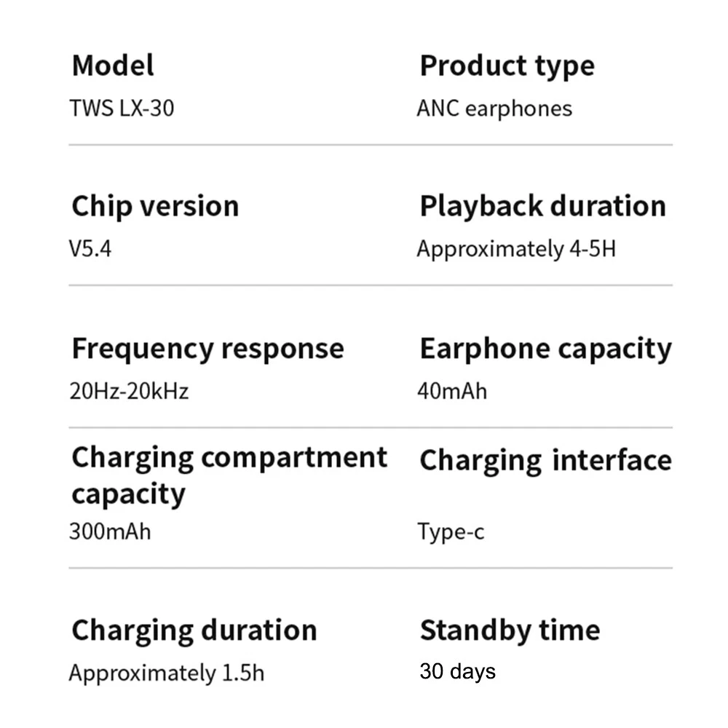728x728 pixels.
Task: Click the Charging interface heading
Action: pyautogui.click(x=545, y=460)
